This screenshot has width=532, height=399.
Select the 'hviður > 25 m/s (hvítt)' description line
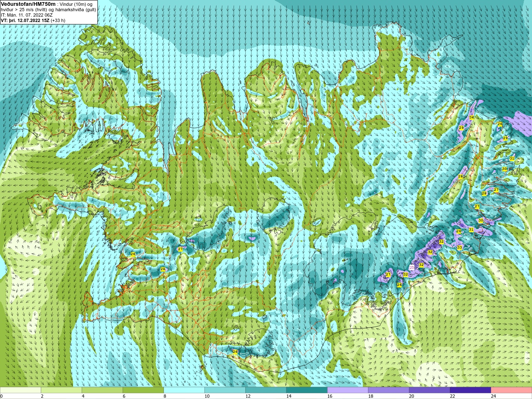[25, 10]
